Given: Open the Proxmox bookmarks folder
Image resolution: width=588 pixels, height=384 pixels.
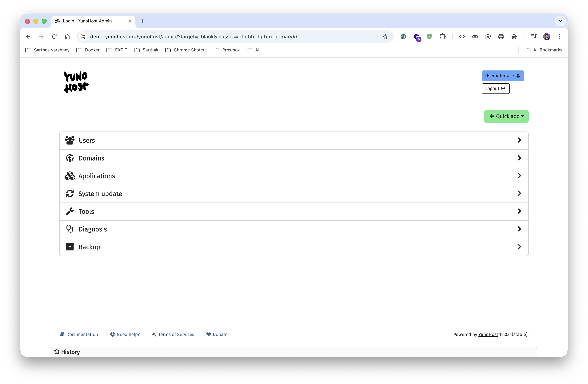Looking at the screenshot, I should [x=226, y=50].
